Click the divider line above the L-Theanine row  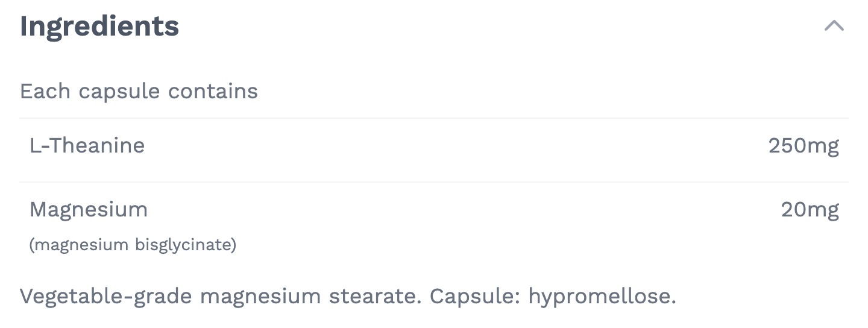(x=434, y=118)
